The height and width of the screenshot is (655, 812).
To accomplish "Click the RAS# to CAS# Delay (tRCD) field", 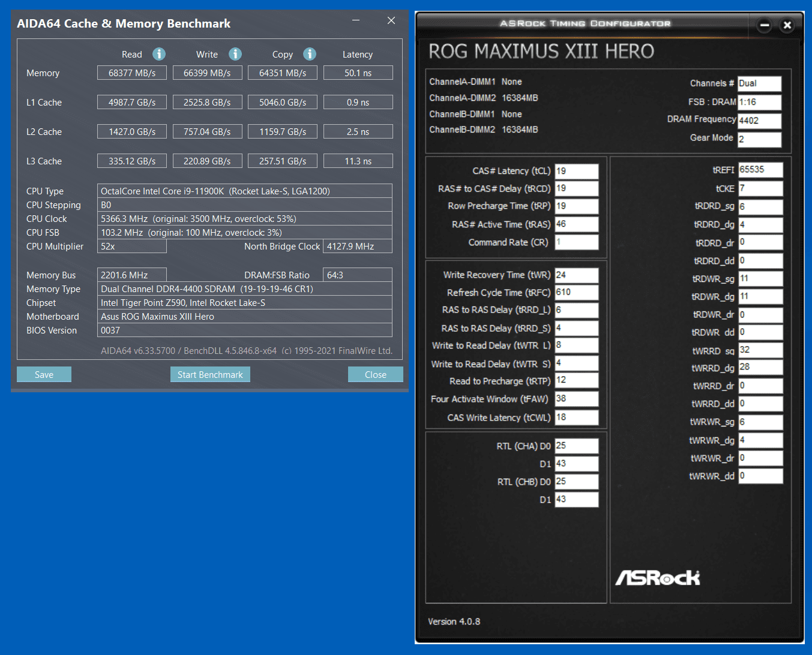I will pos(577,188).
